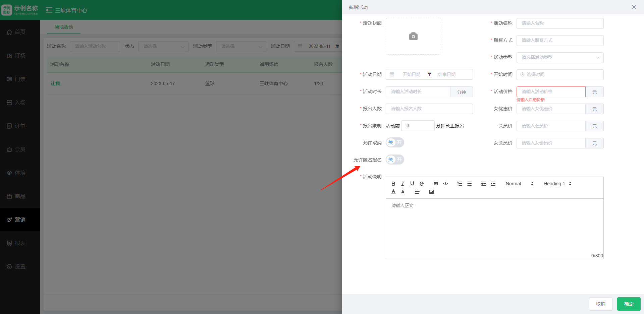
Task: Switch to the 场地活动 tab
Action: (64, 27)
